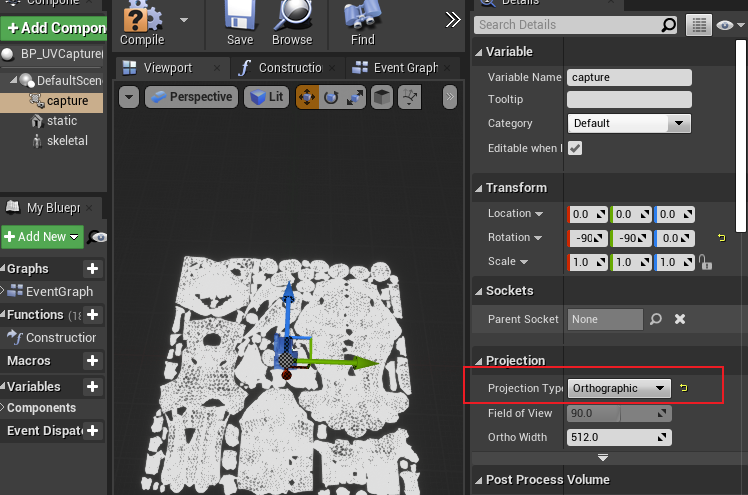Open the Scale type dropdown
The image size is (748, 495).
(x=523, y=262)
